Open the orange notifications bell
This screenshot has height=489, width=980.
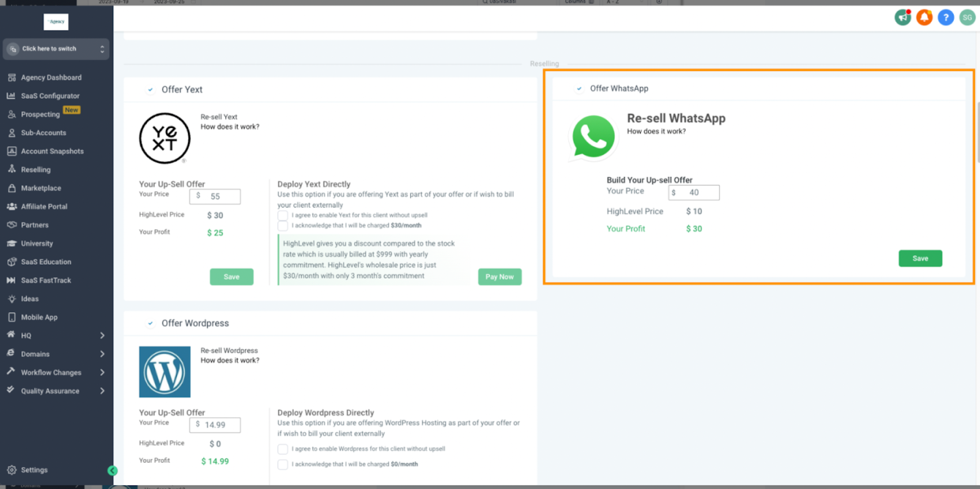coord(924,17)
